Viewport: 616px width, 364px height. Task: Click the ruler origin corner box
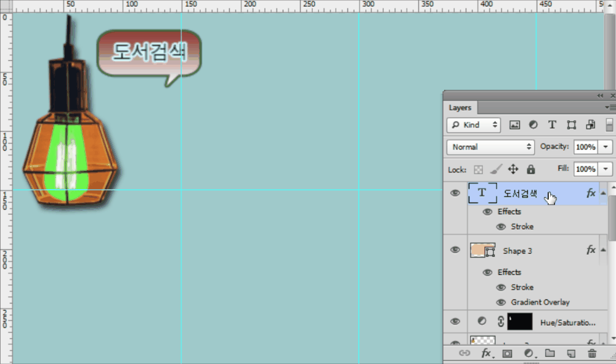pos(6,6)
